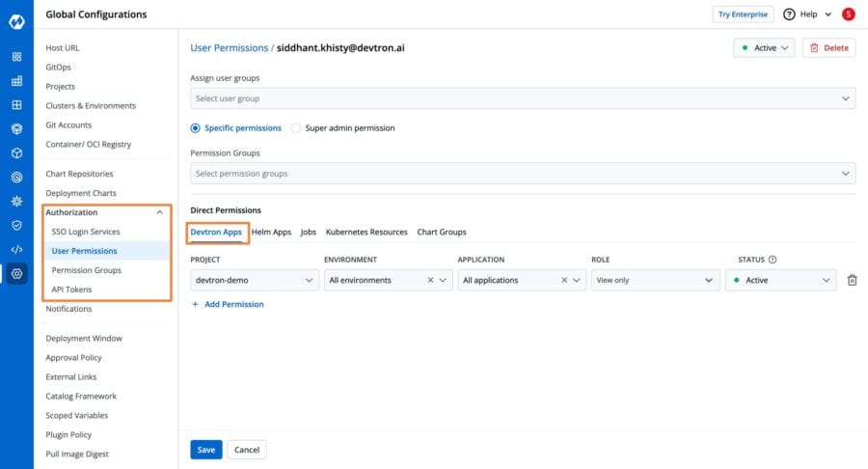Expand the Help menu chevron
Viewport: 868px width, 469px height.
click(827, 14)
